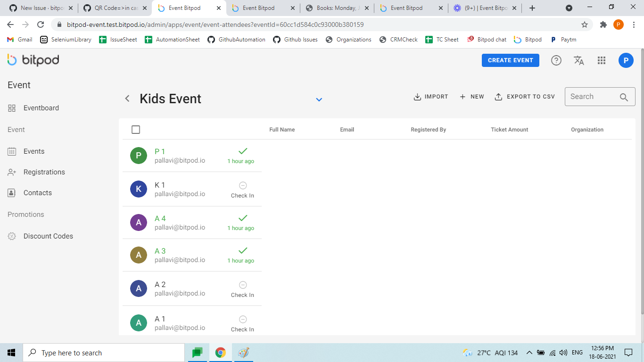
Task: Select attendee name A 4
Action: 160,218
